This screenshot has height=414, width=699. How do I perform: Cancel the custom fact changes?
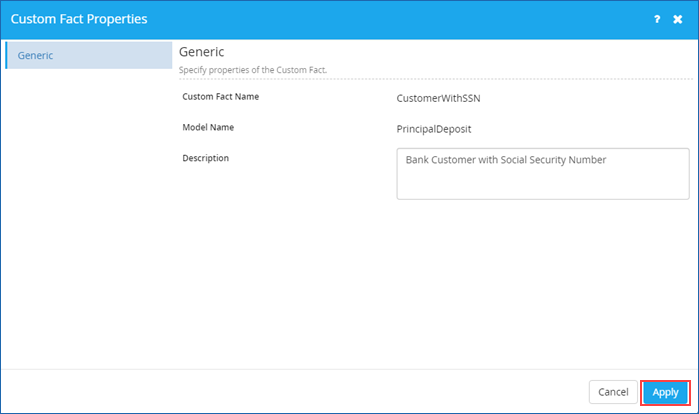coord(613,392)
